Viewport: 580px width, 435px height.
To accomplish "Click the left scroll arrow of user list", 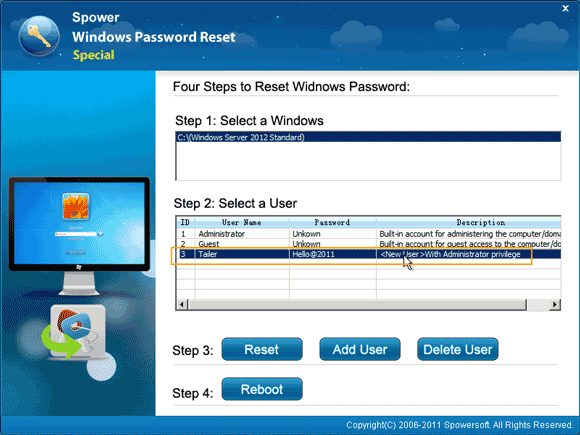I will [182, 304].
